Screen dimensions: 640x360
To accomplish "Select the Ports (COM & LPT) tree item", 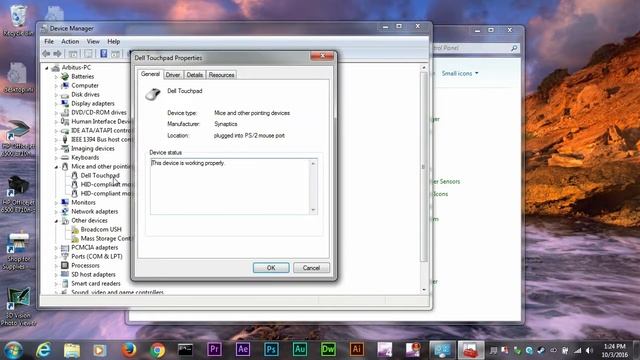I will pyautogui.click(x=97, y=256).
